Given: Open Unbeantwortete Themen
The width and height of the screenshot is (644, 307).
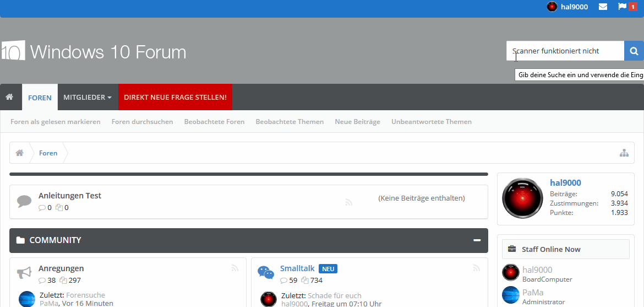Looking at the screenshot, I should [431, 122].
